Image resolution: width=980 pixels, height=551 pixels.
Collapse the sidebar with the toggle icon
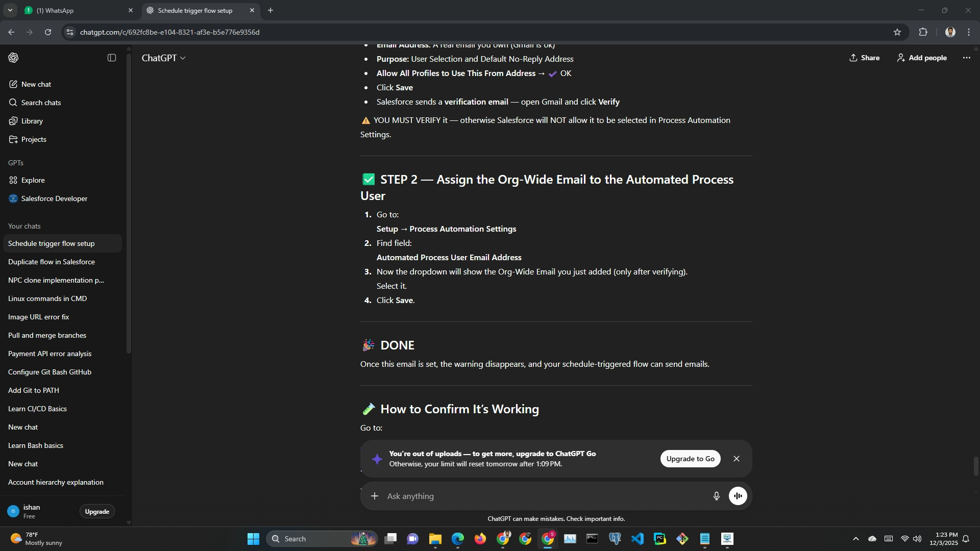pos(112,58)
